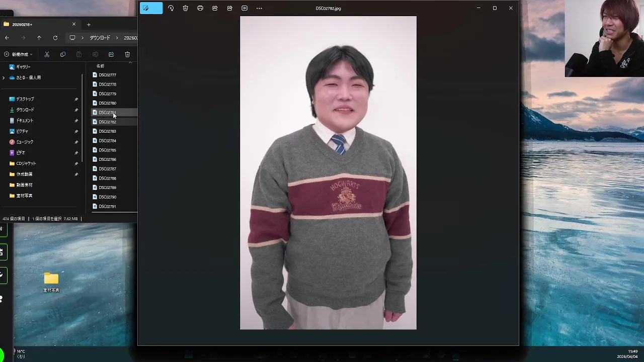Toggle the pin next to ピクチャ
644x362 pixels.
click(x=76, y=131)
